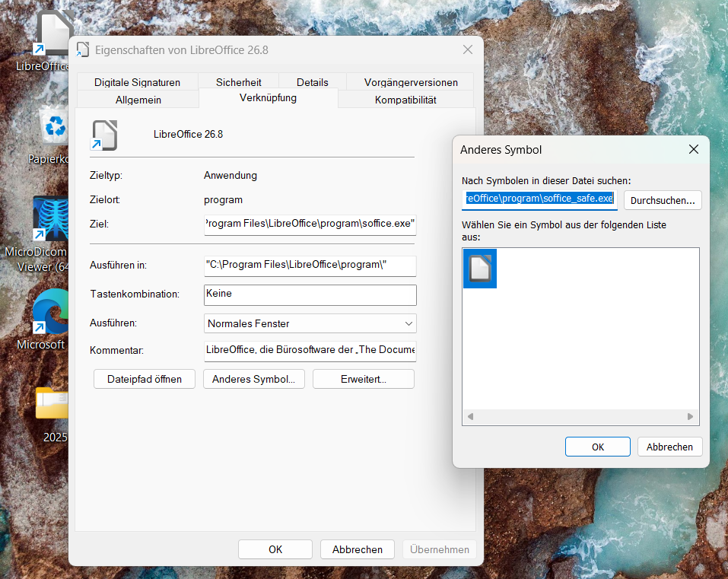Open the Kompatibilität tab
Viewport: 728px width, 579px height.
pyautogui.click(x=405, y=100)
